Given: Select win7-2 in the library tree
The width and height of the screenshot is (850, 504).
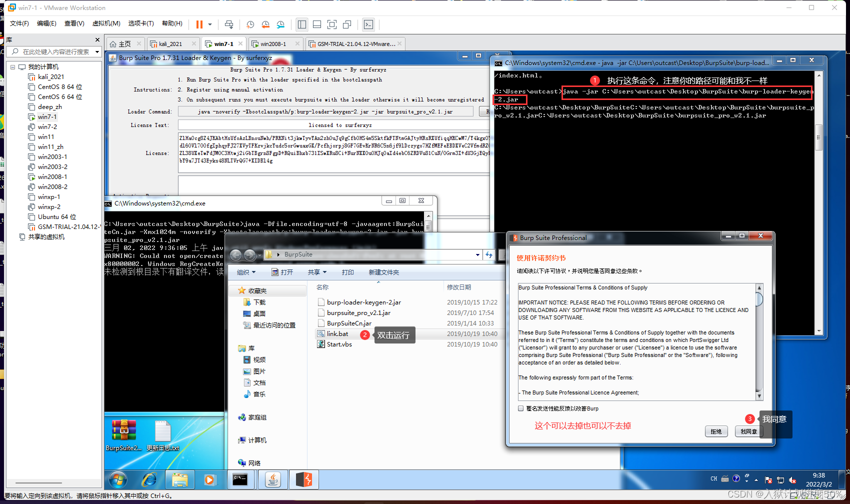Looking at the screenshot, I should (47, 126).
